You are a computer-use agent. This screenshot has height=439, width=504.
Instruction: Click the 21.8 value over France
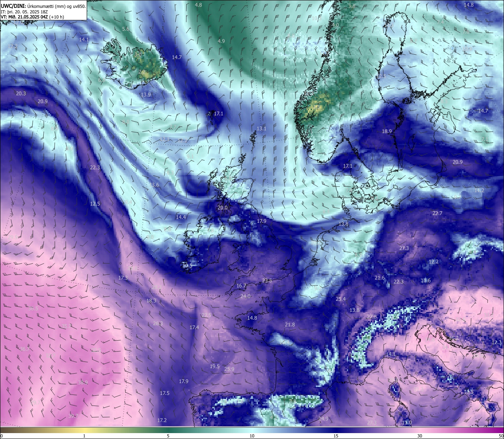point(290,324)
